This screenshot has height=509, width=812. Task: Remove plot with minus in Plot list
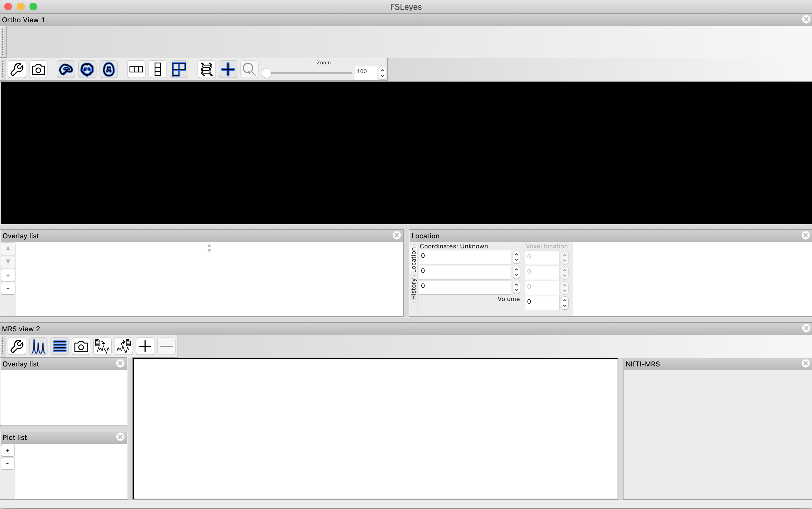pos(8,463)
